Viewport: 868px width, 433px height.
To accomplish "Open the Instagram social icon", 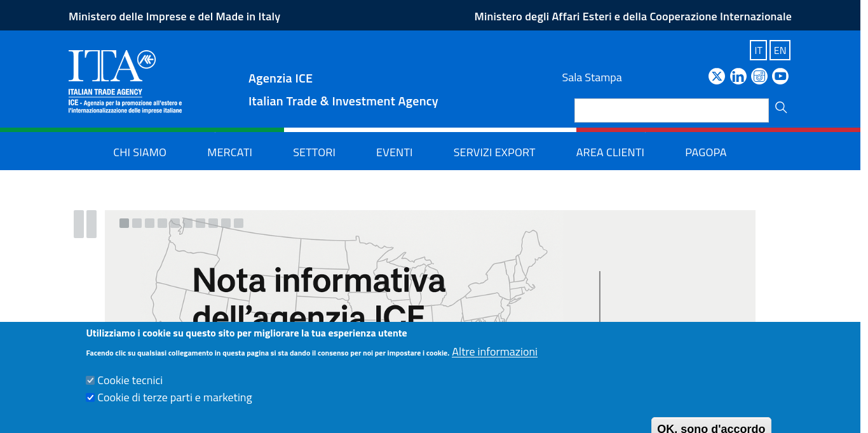I will click(x=759, y=76).
